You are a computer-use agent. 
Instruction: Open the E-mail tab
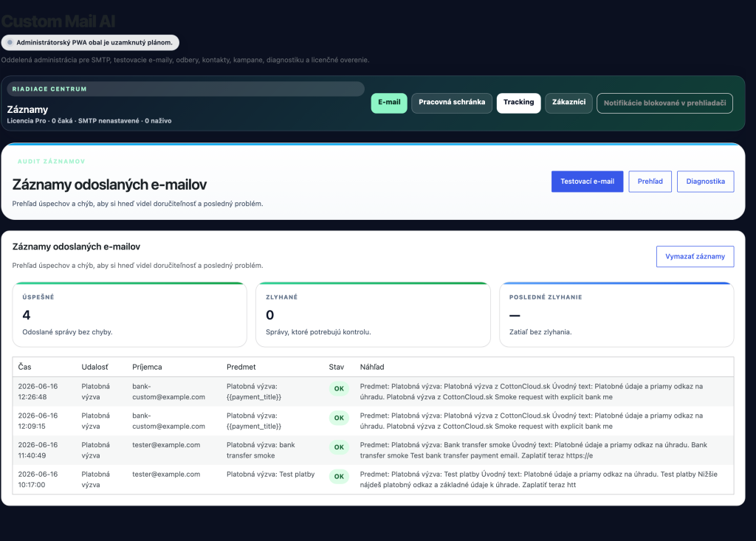(x=388, y=103)
